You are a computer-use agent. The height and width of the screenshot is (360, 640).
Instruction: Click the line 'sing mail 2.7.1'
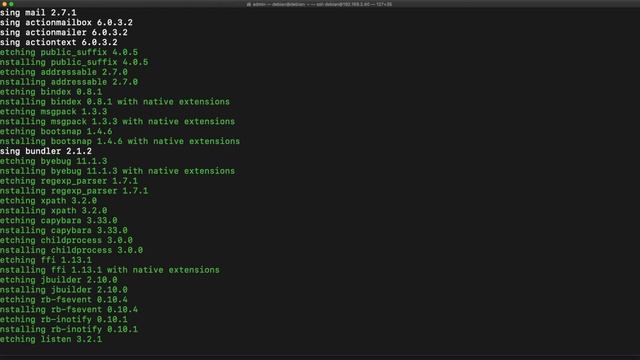tap(38, 13)
